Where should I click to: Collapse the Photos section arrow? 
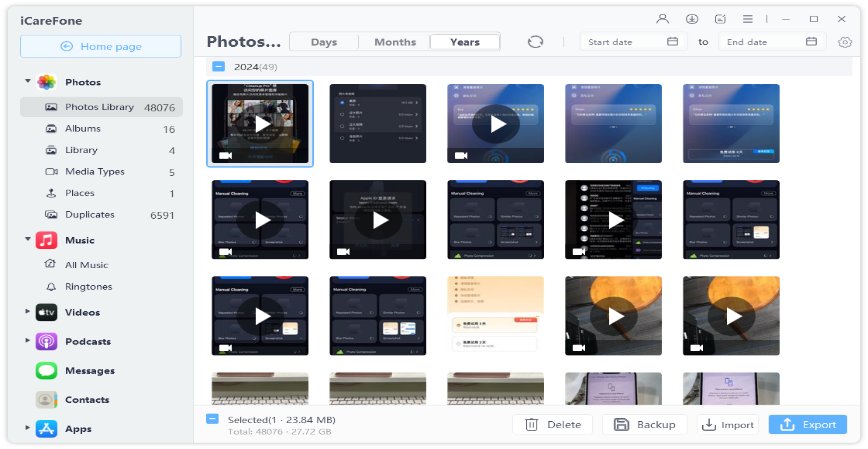[28, 82]
